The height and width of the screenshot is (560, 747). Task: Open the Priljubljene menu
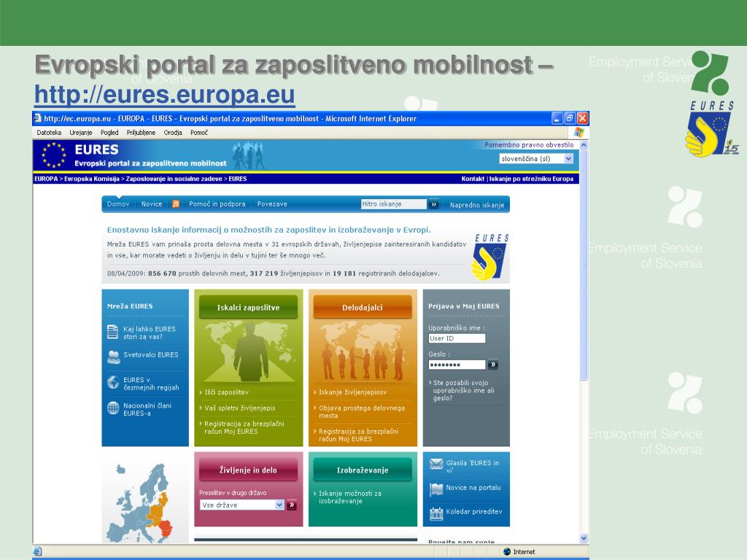141,133
